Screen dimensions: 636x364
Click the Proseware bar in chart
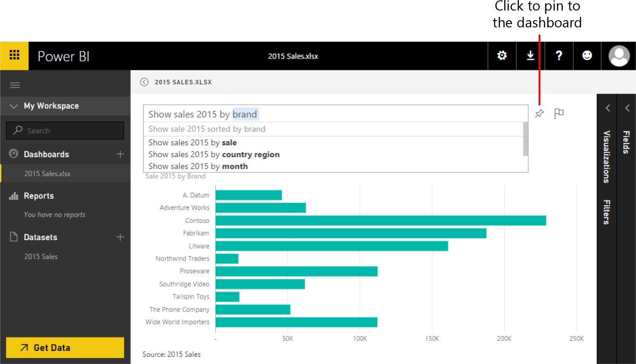(x=296, y=271)
